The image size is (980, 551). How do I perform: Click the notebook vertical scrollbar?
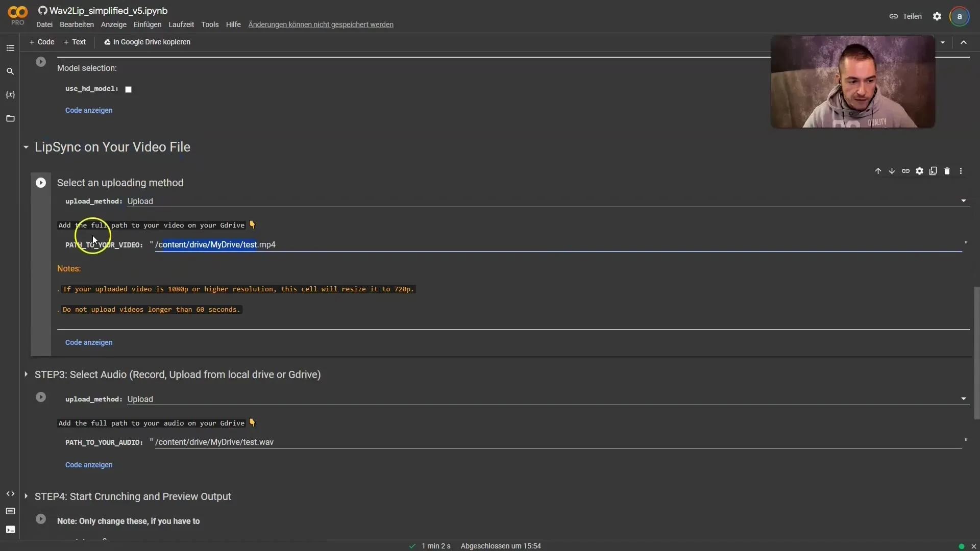pos(976,352)
